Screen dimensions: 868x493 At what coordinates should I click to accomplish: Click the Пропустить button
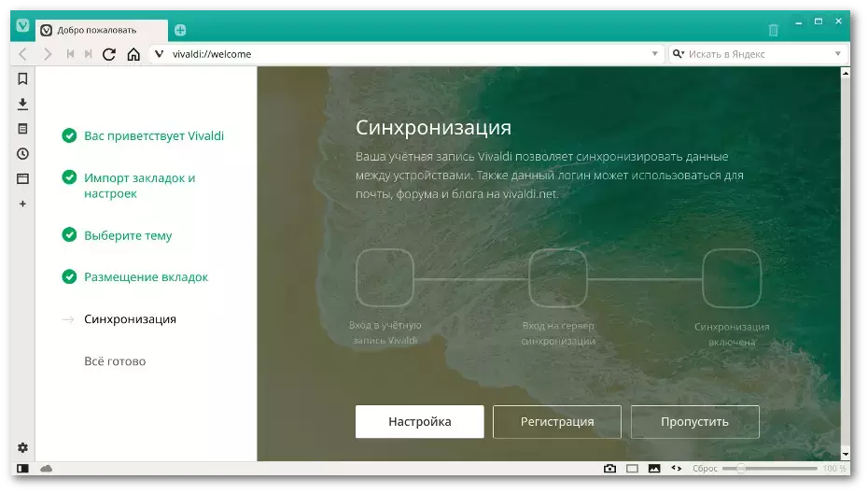click(694, 421)
